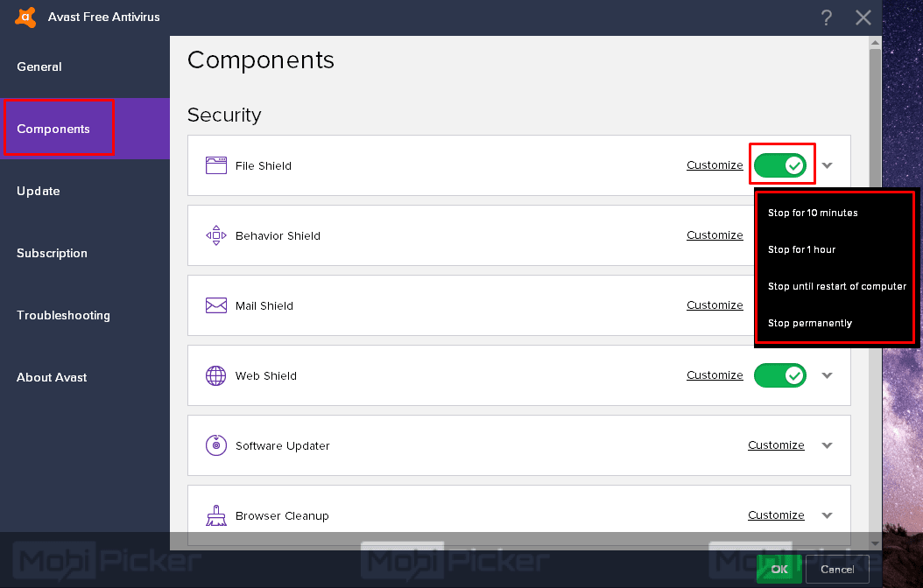Click the Web Shield globe icon
This screenshot has width=923, height=588.
pos(216,375)
